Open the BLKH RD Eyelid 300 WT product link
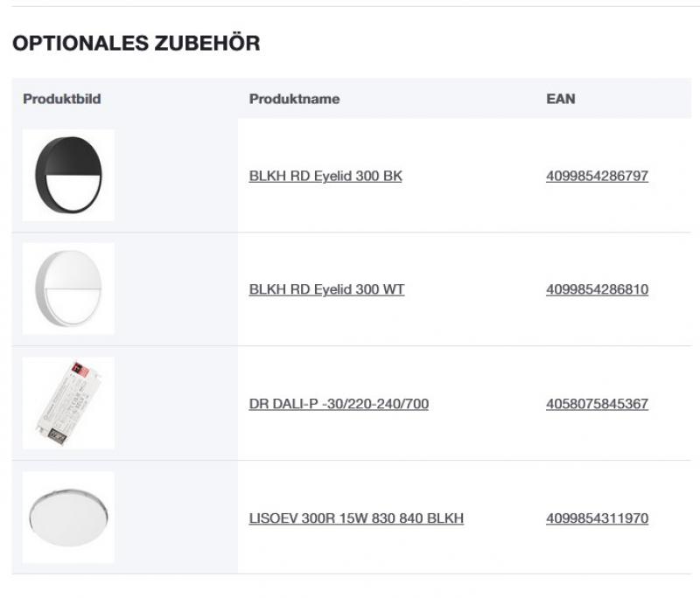This screenshot has height=598, width=700. pyautogui.click(x=326, y=289)
